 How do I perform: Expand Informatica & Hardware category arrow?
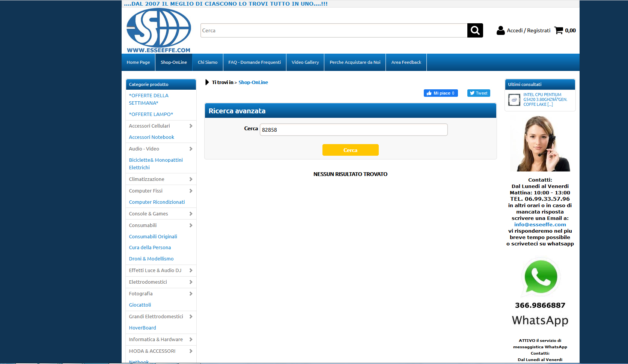[191, 340]
